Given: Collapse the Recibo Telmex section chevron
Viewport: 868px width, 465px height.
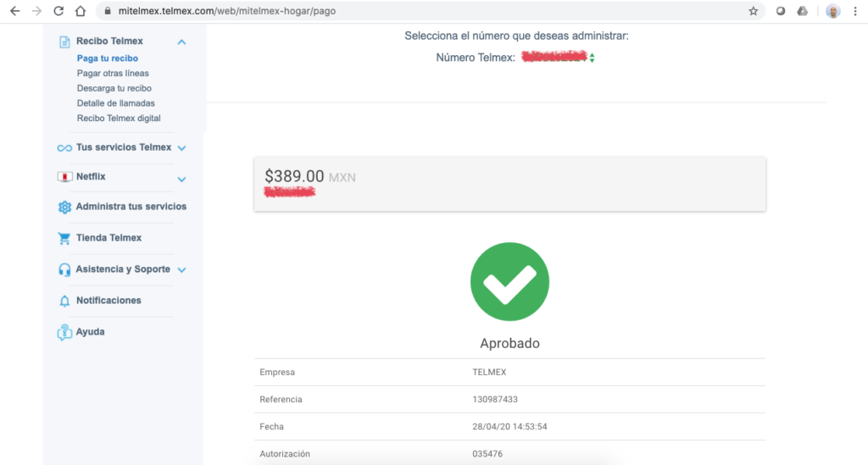Looking at the screenshot, I should [181, 42].
